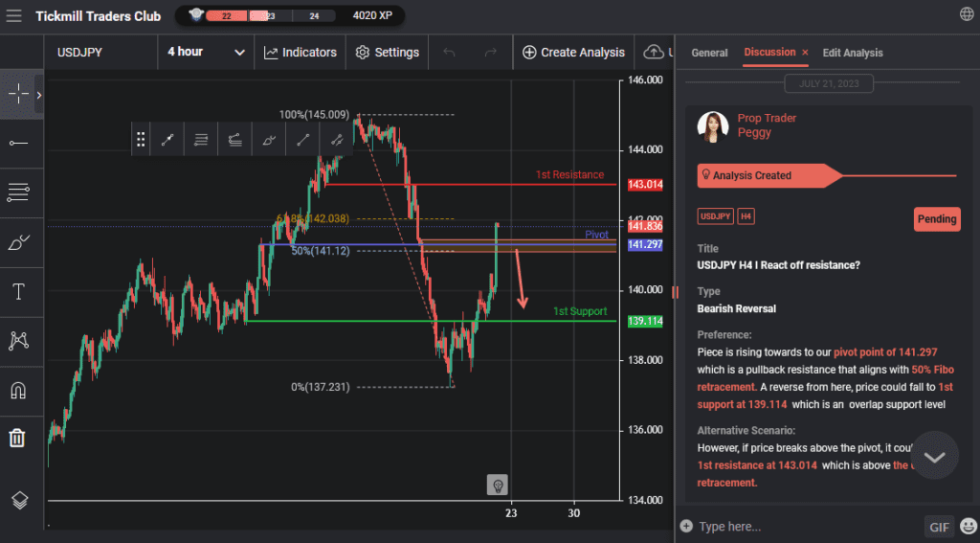Select the pattern drawing tool in sidebar
The image size is (980, 543).
click(19, 341)
